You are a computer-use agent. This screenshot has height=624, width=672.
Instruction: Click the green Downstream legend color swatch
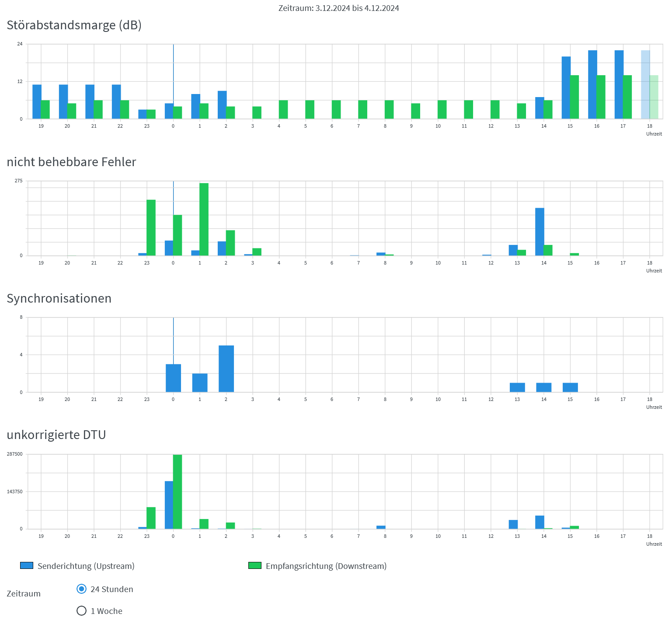pos(254,566)
